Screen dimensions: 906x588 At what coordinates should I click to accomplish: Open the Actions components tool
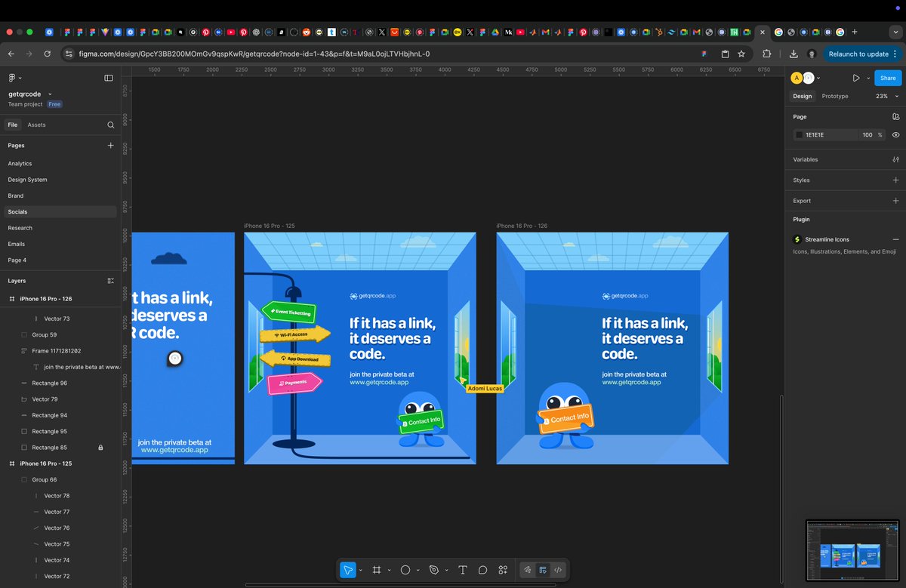click(503, 570)
